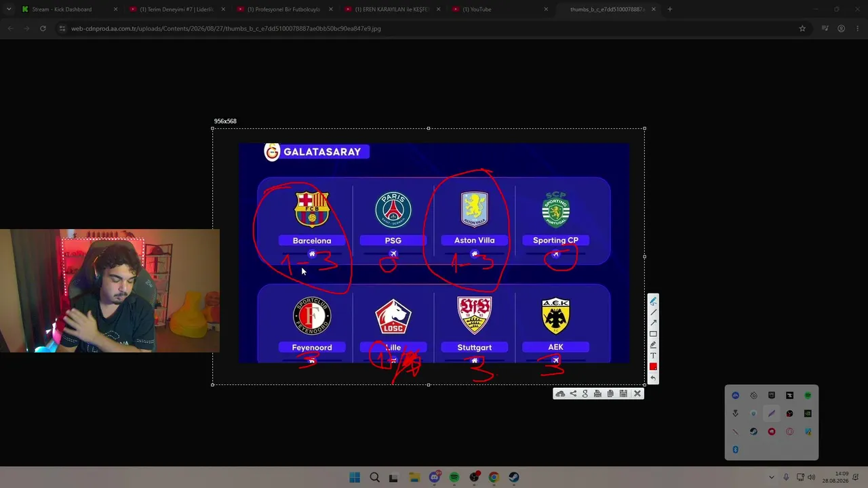
Task: Undo the last drawing stroke
Action: coord(653,378)
